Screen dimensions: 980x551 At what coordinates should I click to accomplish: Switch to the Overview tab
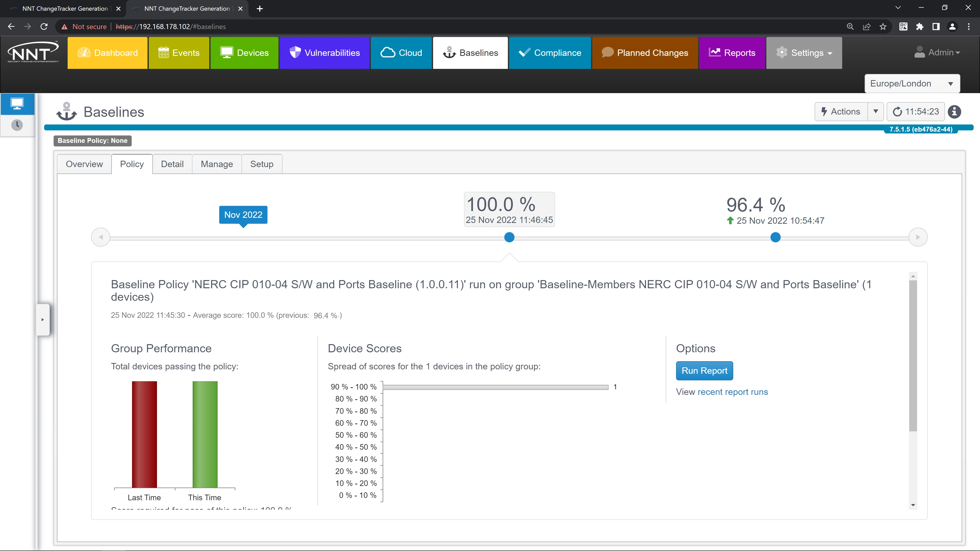pyautogui.click(x=84, y=164)
